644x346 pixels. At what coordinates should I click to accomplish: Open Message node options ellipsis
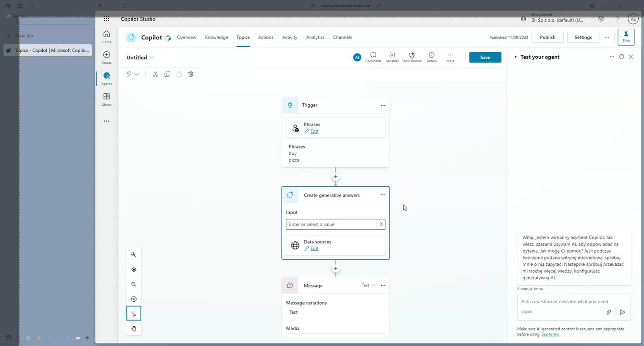(x=383, y=285)
